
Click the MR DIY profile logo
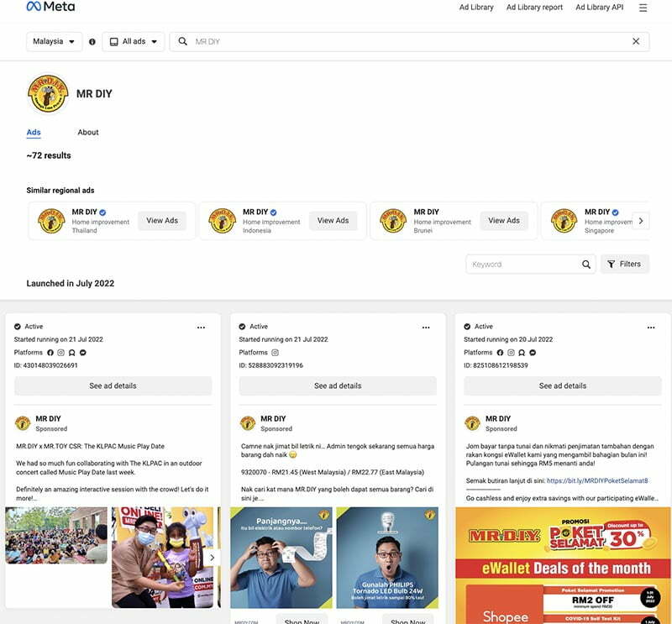[48, 94]
